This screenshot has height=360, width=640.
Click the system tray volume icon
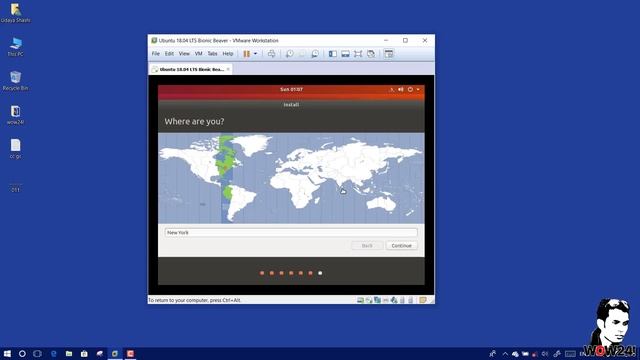click(544, 354)
